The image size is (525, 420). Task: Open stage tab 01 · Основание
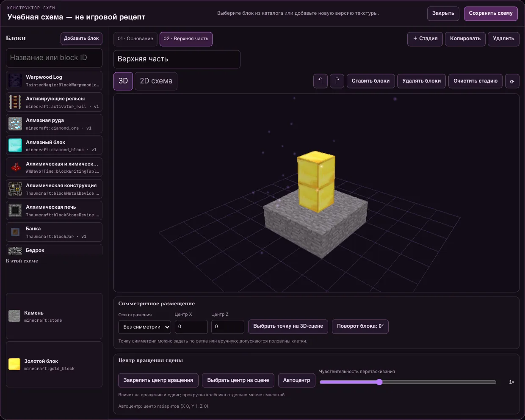(135, 39)
